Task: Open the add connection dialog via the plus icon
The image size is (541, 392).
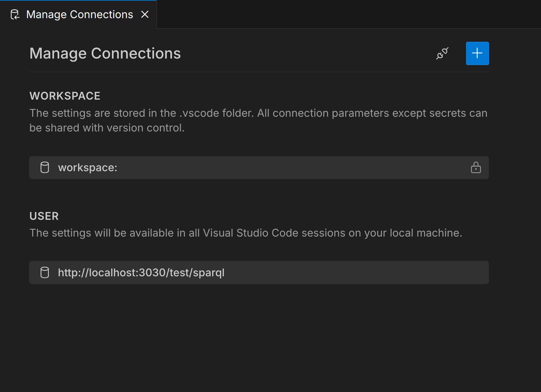Action: click(477, 53)
